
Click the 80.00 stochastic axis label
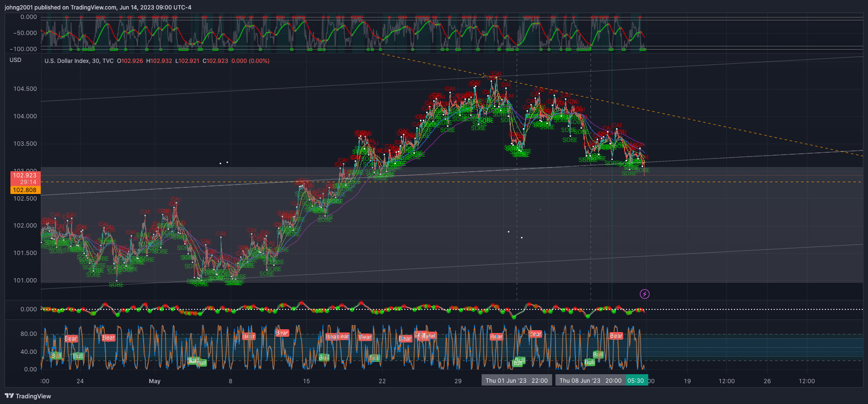pos(29,334)
